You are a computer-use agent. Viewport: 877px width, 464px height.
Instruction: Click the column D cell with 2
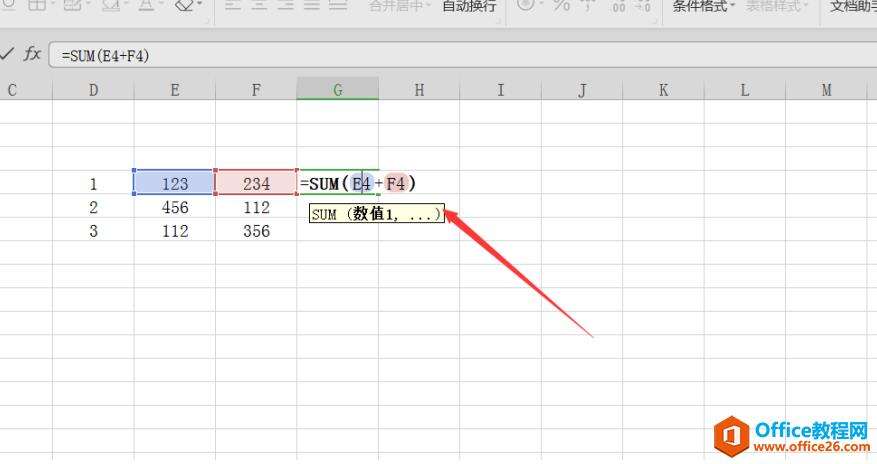pos(93,207)
